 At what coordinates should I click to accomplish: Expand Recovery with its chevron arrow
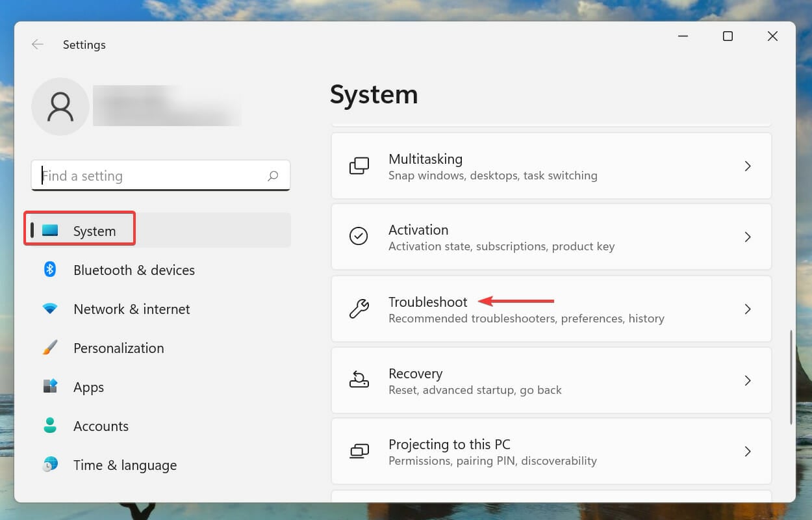(748, 380)
